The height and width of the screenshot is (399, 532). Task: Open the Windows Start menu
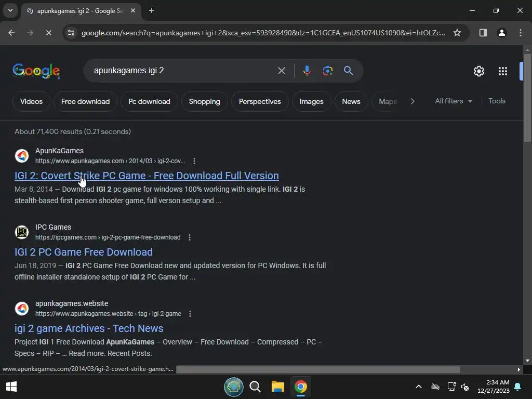[11, 387]
